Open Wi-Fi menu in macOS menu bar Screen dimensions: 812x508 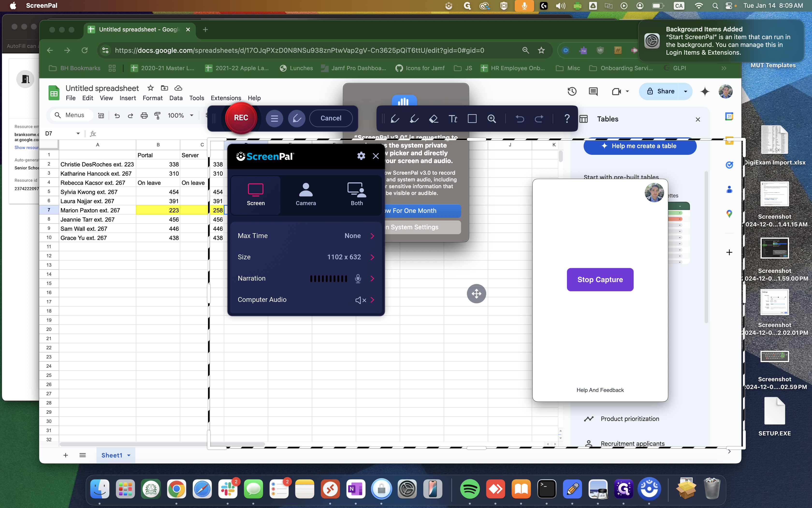[x=699, y=6]
